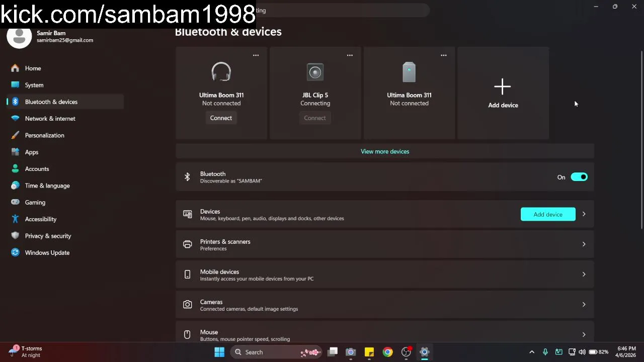Click the Privacy & security shield icon

(15, 236)
